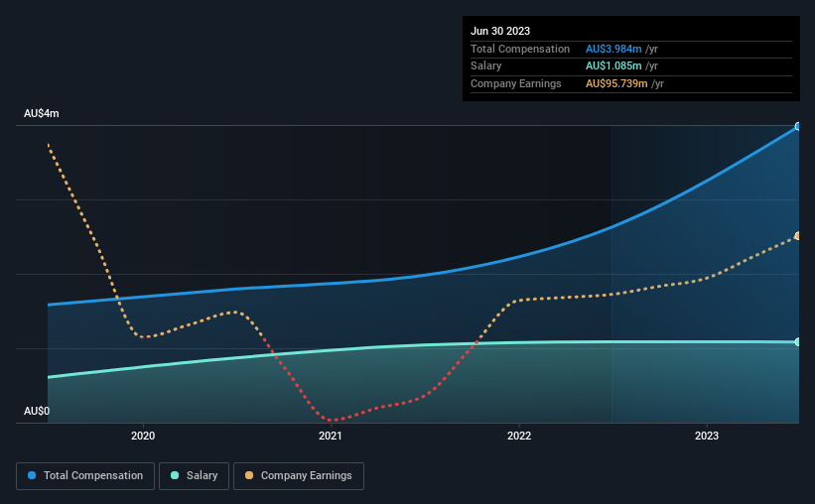The image size is (815, 504).
Task: Click the 2023 x-axis label
Action: click(707, 436)
